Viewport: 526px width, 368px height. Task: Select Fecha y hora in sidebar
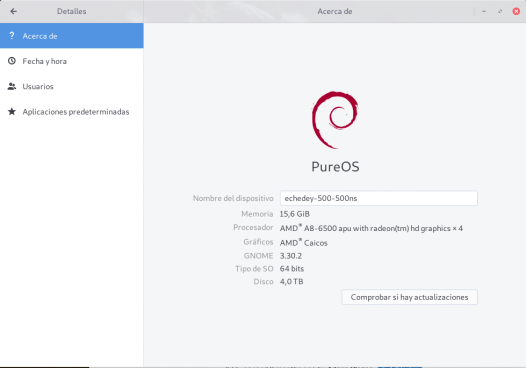coord(72,61)
